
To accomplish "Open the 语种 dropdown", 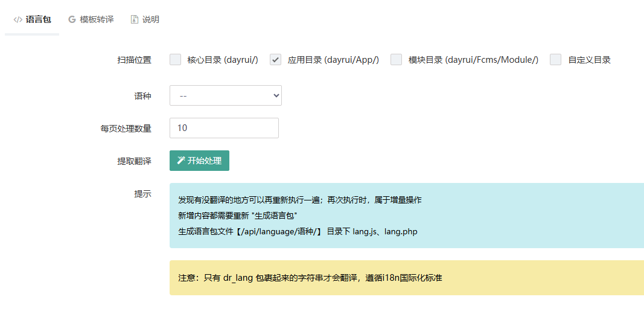I will tap(226, 95).
